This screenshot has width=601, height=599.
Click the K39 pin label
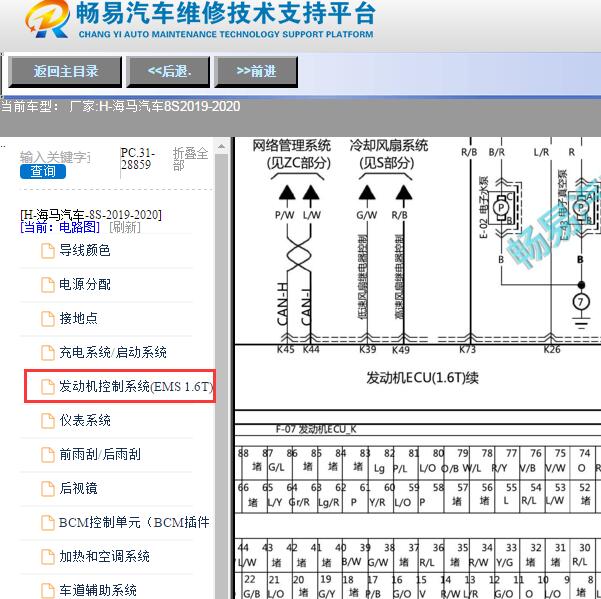tap(368, 350)
